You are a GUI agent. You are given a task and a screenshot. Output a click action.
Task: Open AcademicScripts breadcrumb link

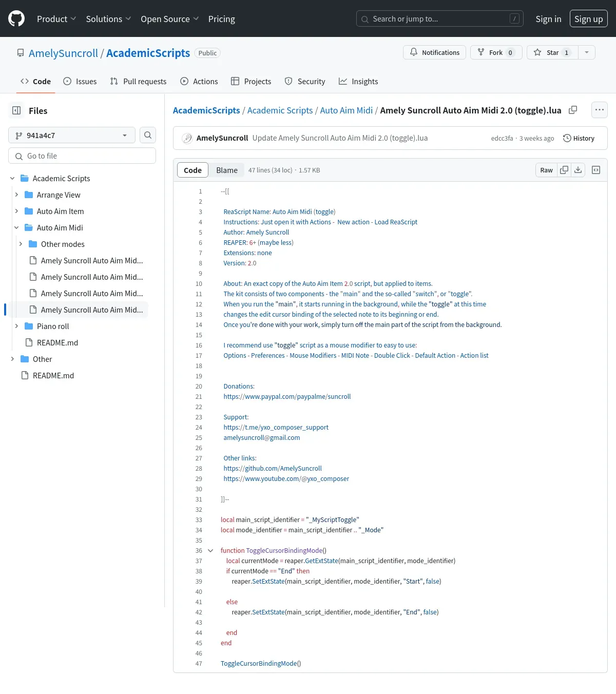[x=206, y=110]
